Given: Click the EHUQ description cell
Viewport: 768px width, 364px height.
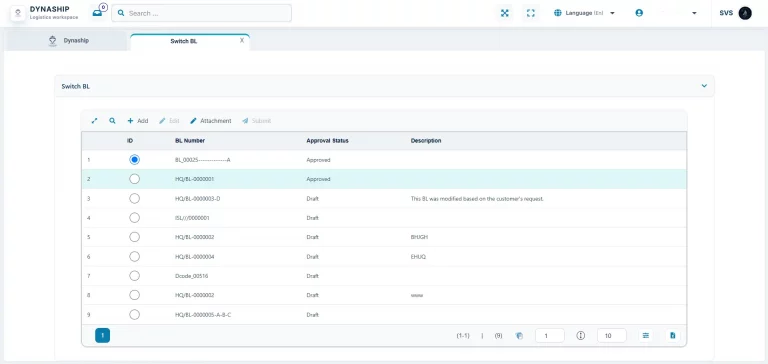Looking at the screenshot, I should [x=418, y=257].
